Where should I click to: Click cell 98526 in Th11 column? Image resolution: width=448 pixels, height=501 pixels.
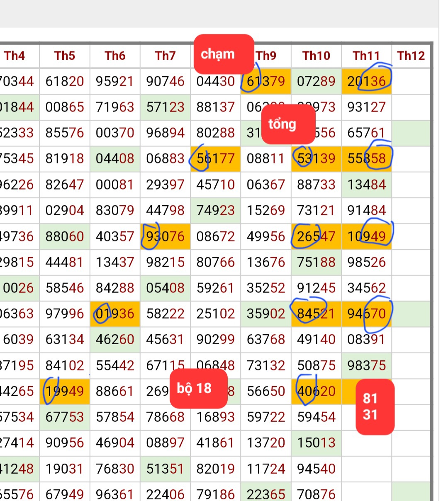point(366,262)
